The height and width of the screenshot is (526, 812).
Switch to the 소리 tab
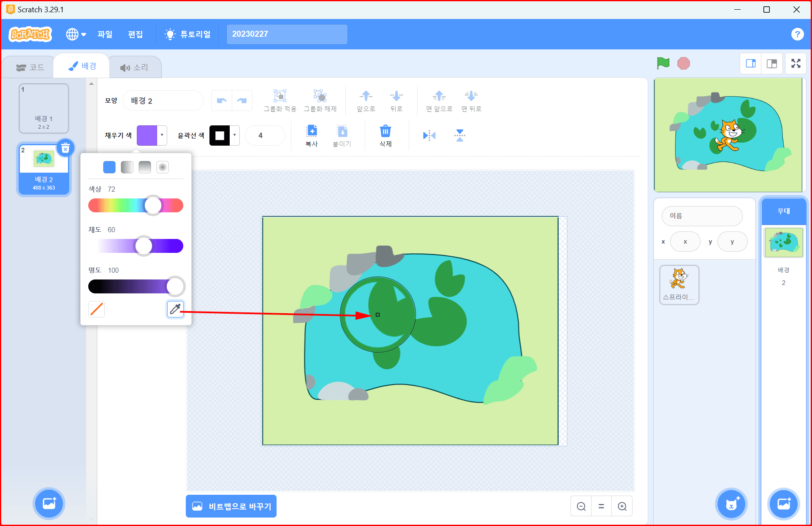[x=134, y=68]
